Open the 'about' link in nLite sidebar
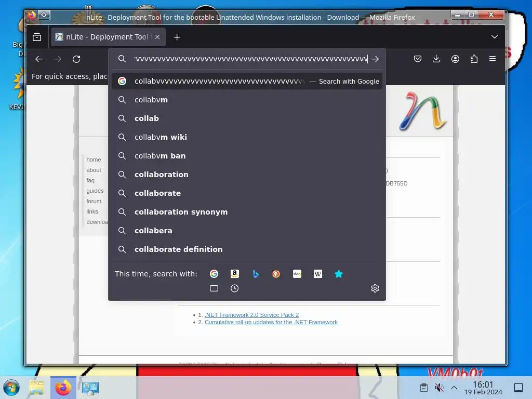Viewport: 532px width, 399px height. coord(94,170)
